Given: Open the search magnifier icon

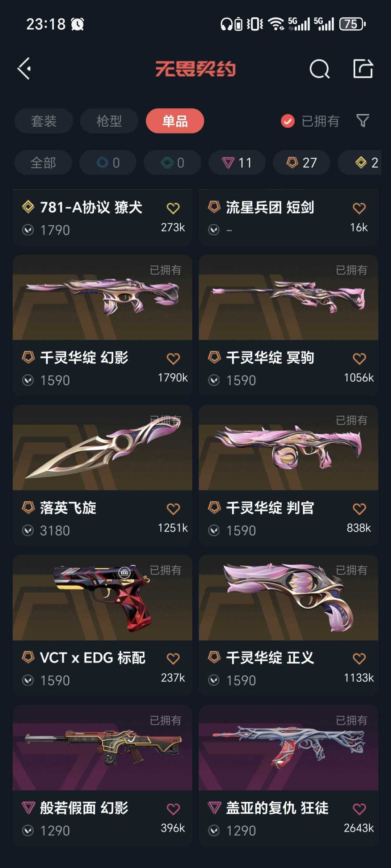Looking at the screenshot, I should [320, 69].
